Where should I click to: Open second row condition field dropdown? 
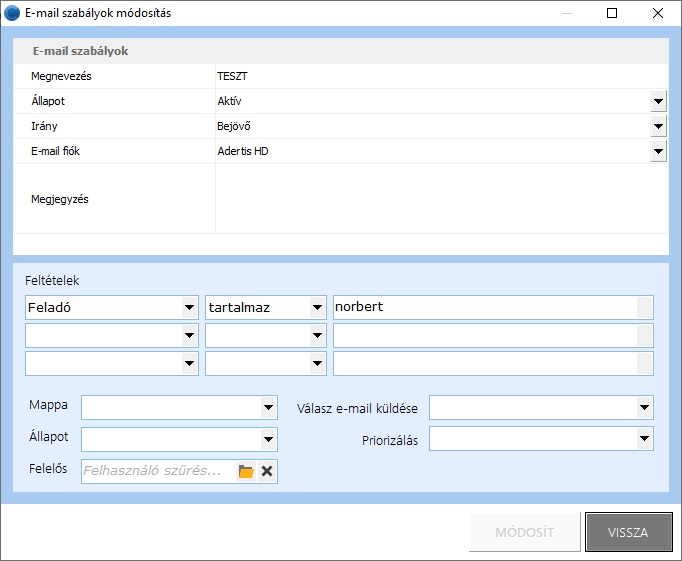coord(190,336)
